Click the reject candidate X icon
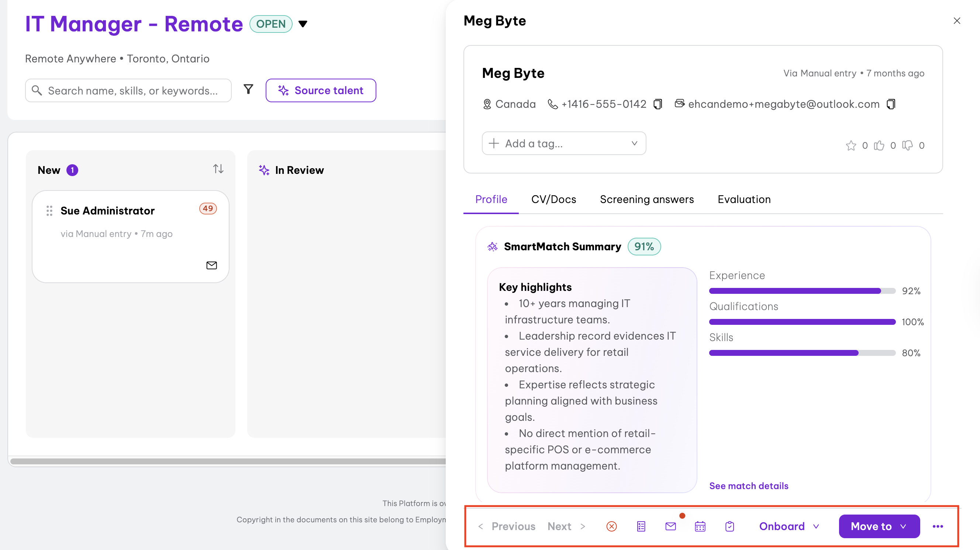 611,526
